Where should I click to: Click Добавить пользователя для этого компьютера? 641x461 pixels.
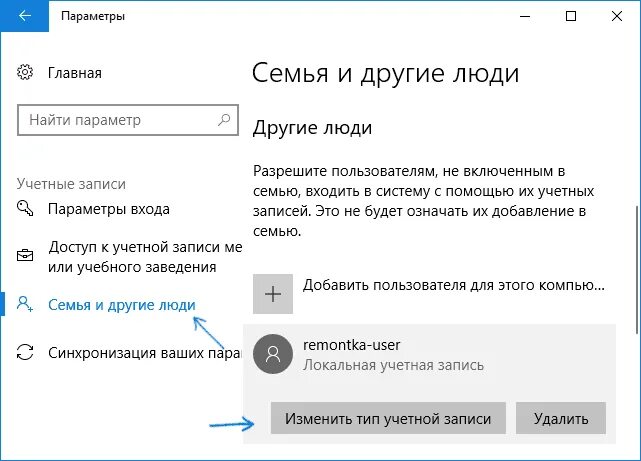coord(453,285)
